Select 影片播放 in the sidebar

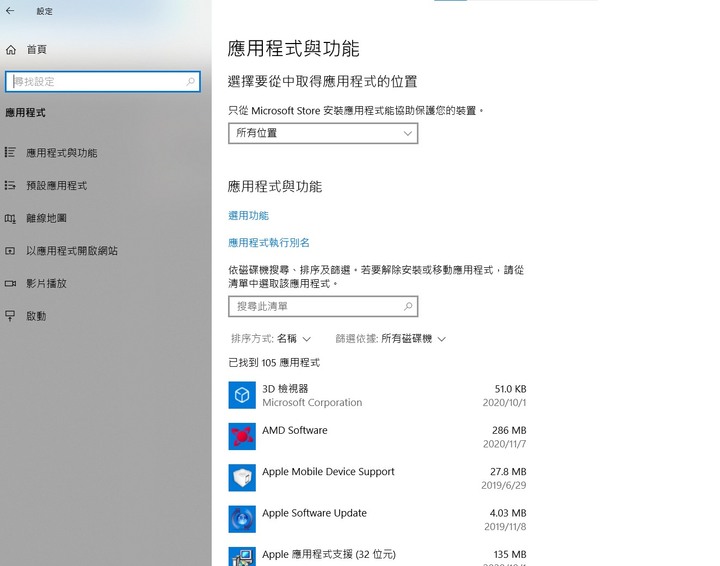[x=46, y=283]
